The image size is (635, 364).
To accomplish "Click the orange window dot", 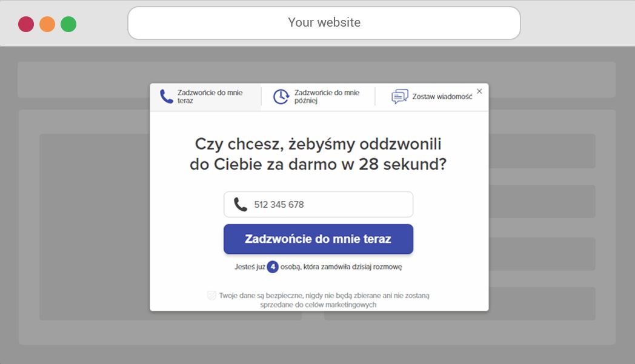I will coord(47,24).
